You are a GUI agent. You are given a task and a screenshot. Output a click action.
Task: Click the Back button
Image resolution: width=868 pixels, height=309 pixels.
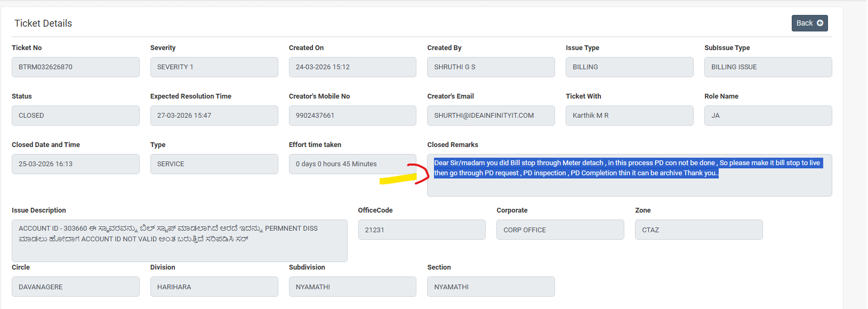(809, 23)
